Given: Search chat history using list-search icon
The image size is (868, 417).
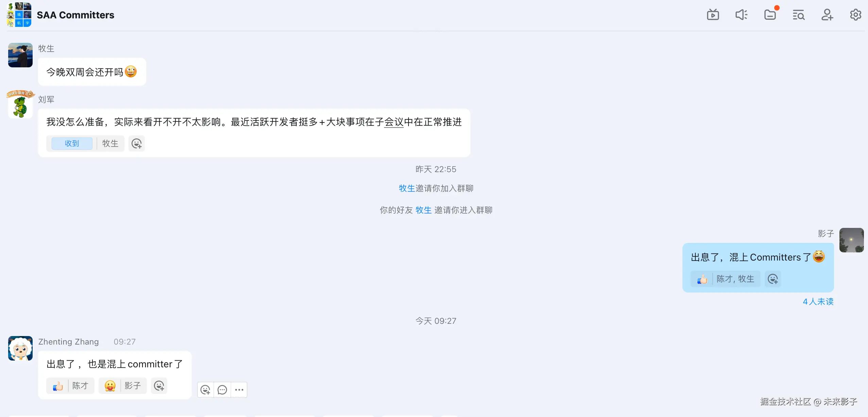Looking at the screenshot, I should click(x=798, y=15).
